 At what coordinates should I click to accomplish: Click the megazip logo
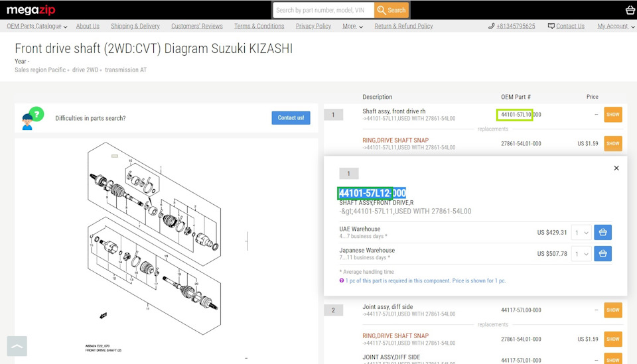pyautogui.click(x=31, y=10)
